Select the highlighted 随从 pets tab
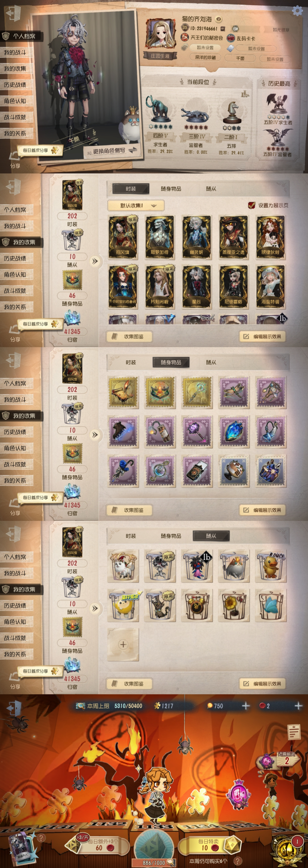 tap(211, 536)
